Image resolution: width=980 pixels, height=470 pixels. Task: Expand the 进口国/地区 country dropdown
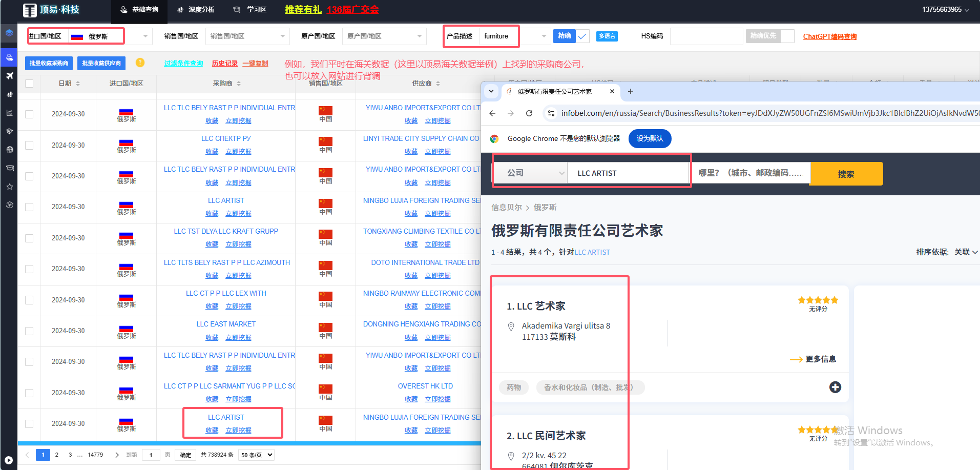(x=145, y=36)
